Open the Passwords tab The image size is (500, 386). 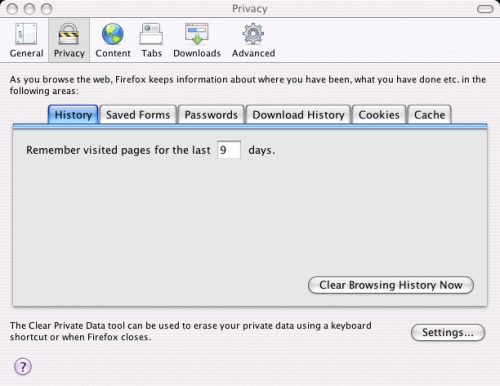coord(211,115)
